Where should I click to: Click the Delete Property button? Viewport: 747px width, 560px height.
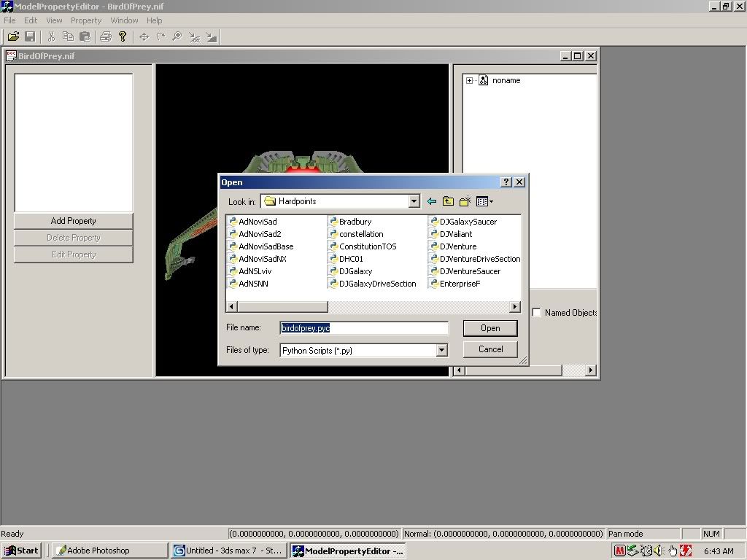click(74, 238)
